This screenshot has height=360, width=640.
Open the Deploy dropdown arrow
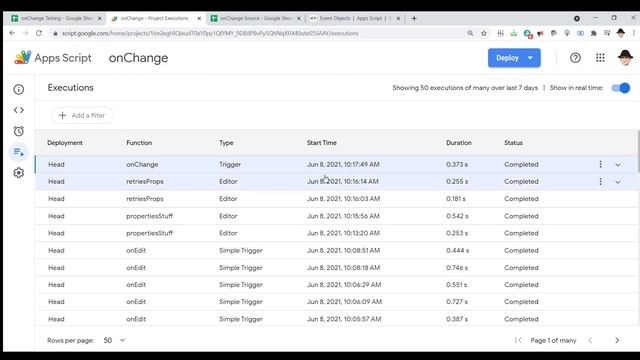(x=530, y=58)
